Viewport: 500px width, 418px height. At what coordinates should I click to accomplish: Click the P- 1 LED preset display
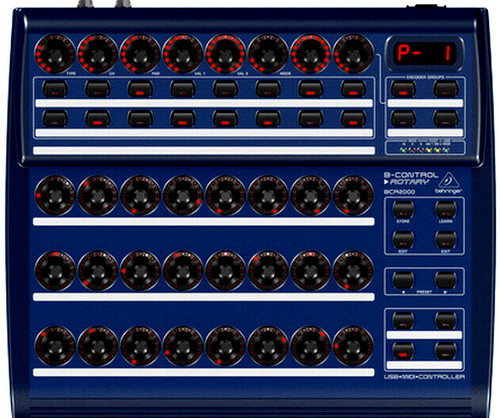pyautogui.click(x=424, y=53)
